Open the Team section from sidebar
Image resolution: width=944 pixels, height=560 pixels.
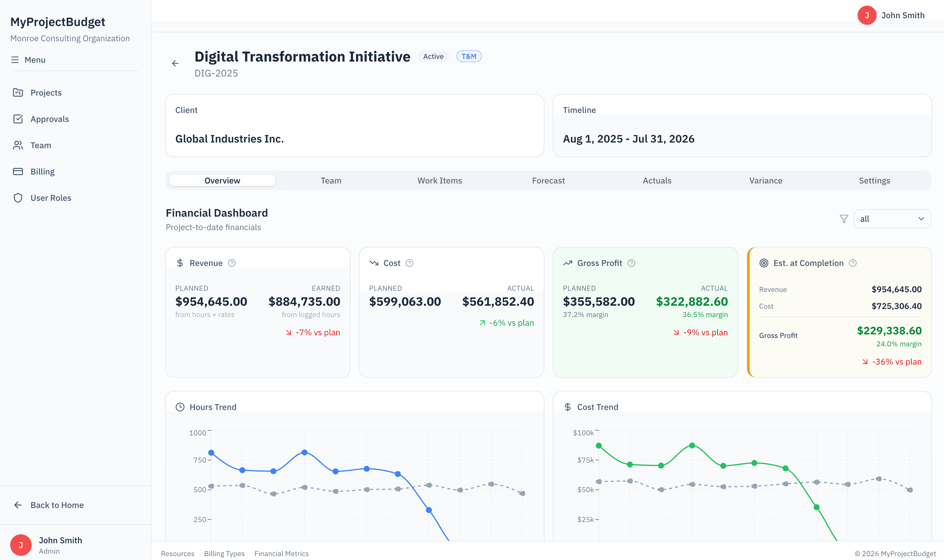(40, 145)
